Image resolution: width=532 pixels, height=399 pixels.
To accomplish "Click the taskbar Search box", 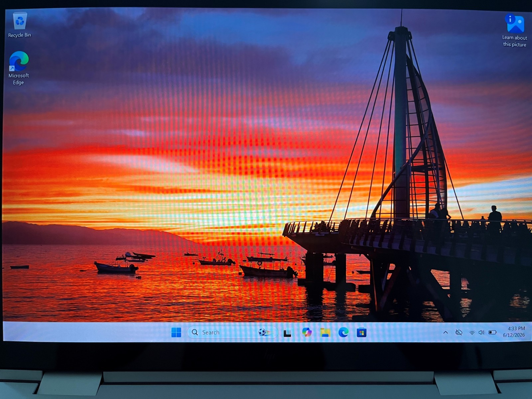I will [x=232, y=332].
